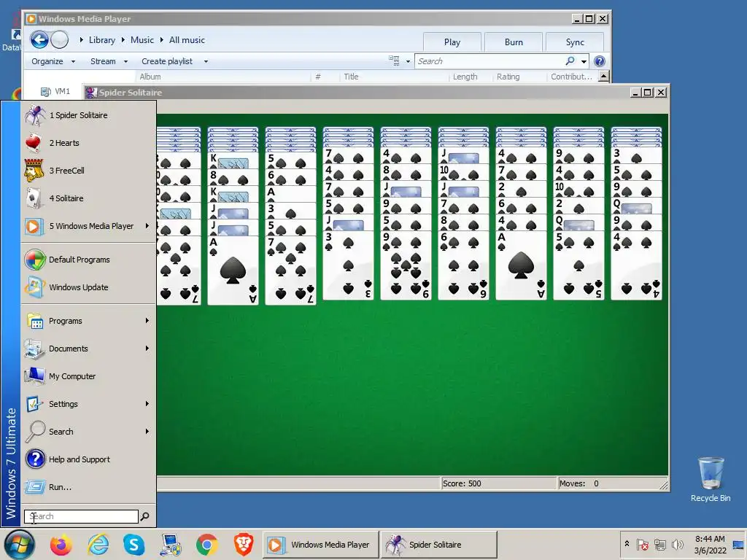
Task: Switch to the Burn tab in Media Player
Action: pos(514,42)
